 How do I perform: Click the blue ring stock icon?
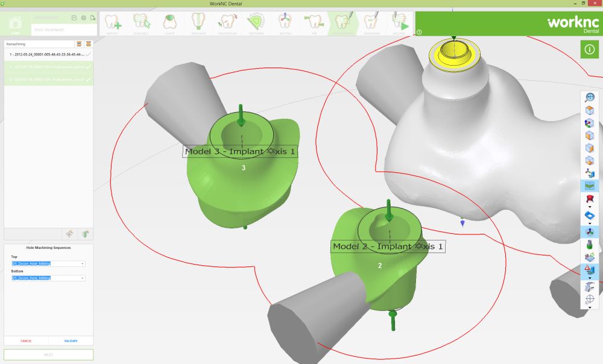pos(590,215)
